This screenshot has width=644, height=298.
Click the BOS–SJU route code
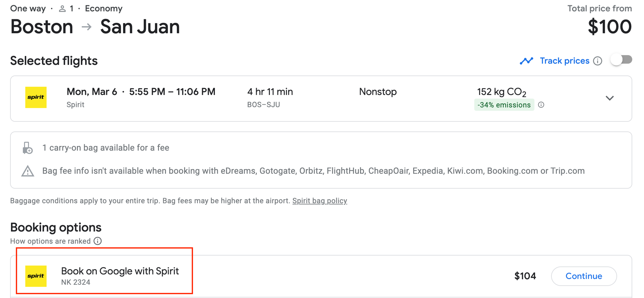click(x=263, y=105)
